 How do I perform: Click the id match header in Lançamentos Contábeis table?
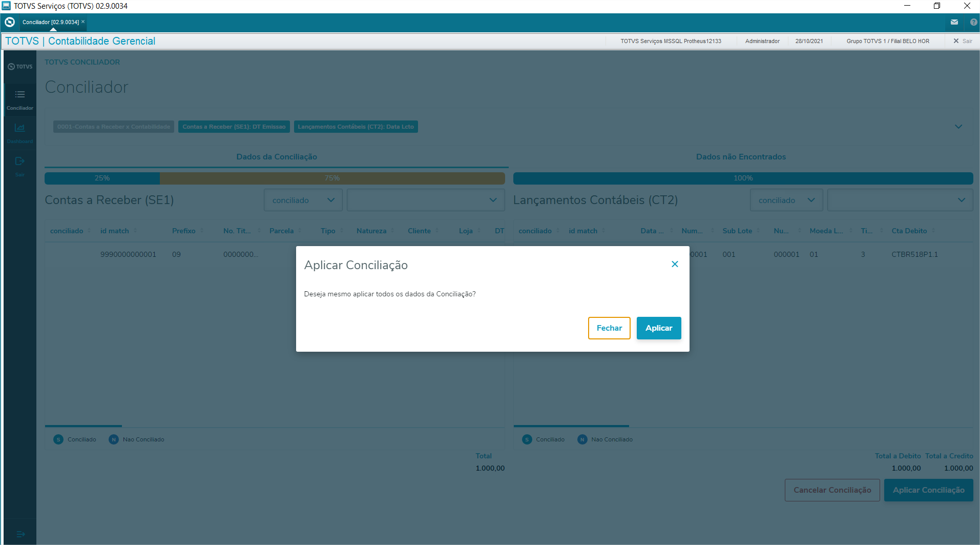(x=583, y=231)
